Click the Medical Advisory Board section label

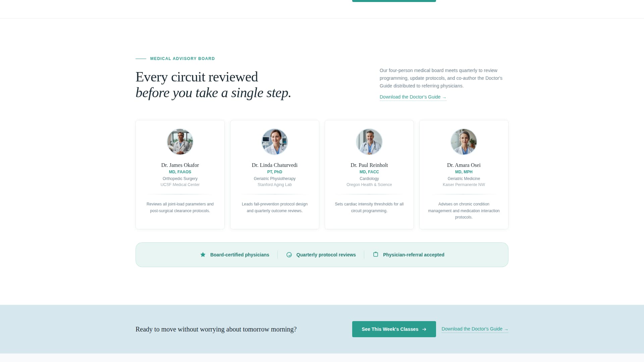182,59
